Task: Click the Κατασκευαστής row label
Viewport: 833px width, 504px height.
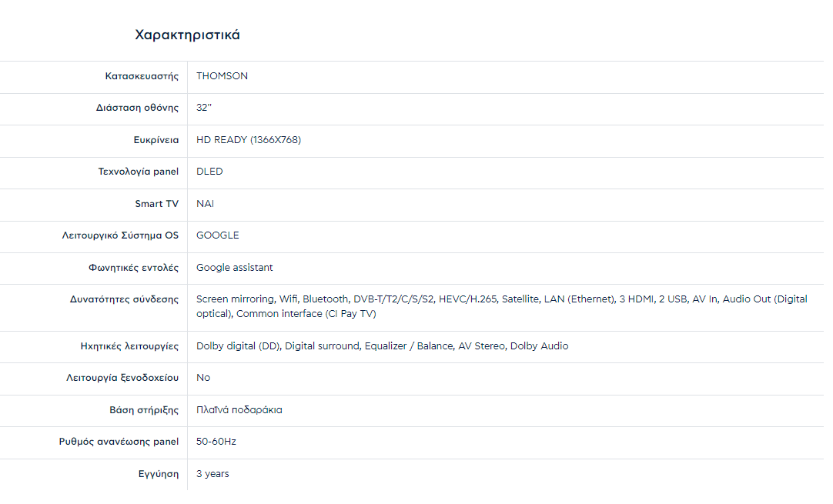Action: [x=142, y=76]
